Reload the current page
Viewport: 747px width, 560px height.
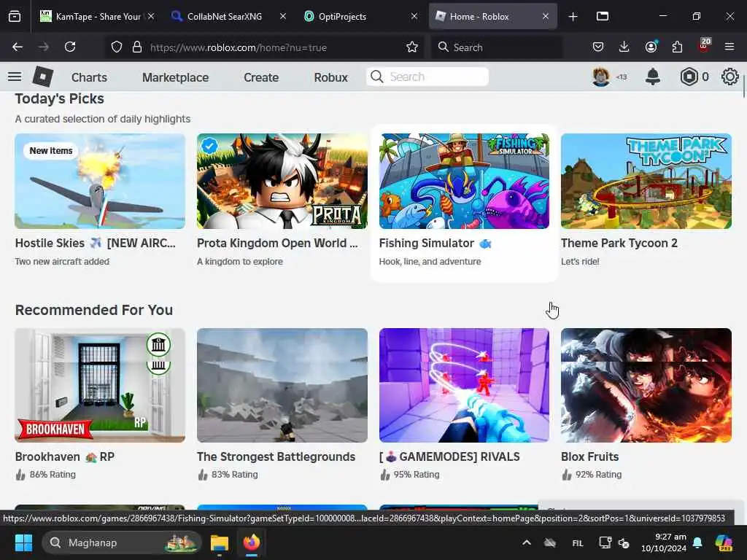click(x=70, y=47)
